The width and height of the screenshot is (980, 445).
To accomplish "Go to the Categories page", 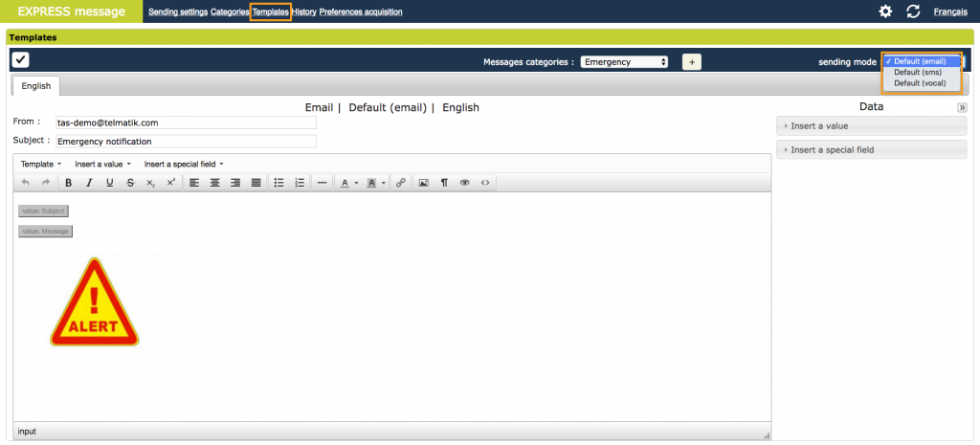I will (230, 11).
